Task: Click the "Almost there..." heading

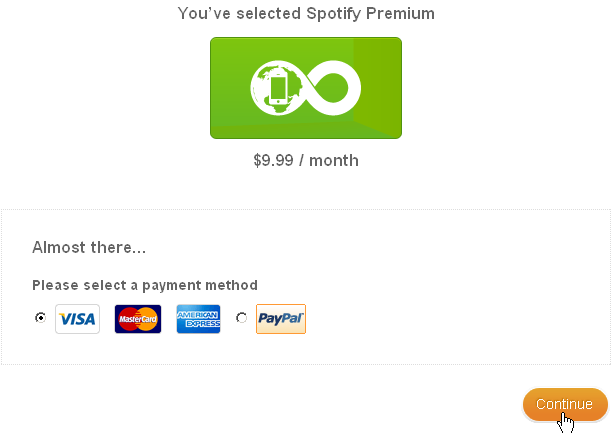Action: tap(89, 247)
